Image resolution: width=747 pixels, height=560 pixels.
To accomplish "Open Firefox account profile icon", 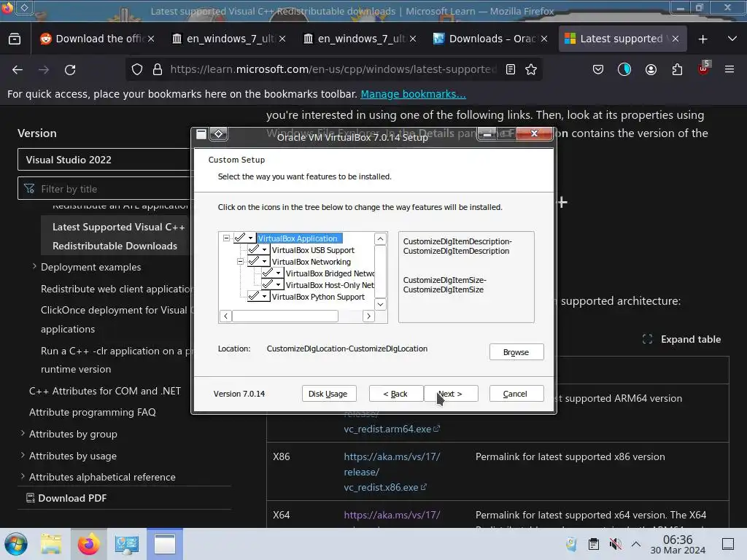I will click(651, 69).
